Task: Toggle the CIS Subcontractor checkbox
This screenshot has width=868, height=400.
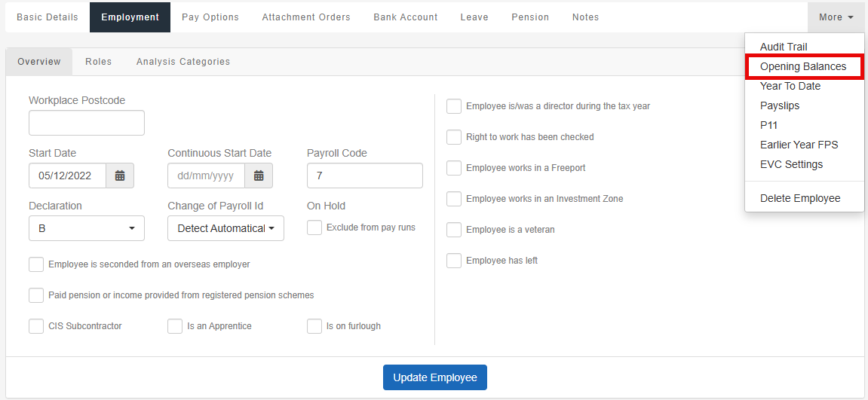Action: (x=36, y=326)
